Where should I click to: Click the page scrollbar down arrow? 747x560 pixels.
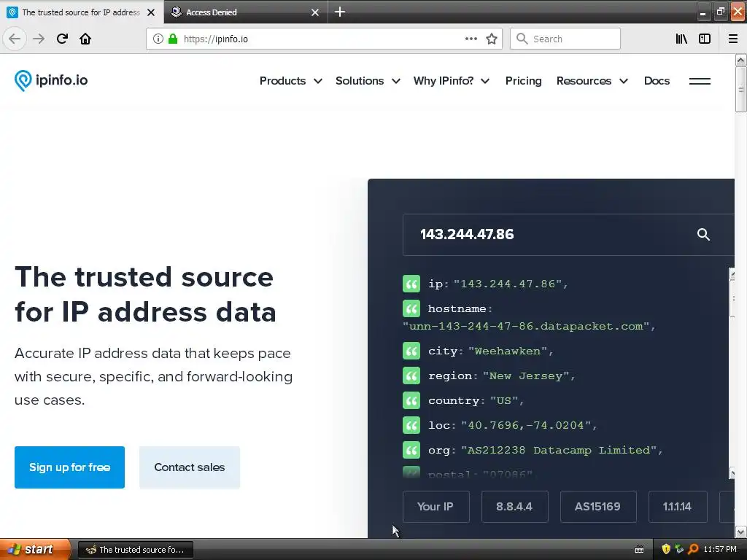click(740, 532)
